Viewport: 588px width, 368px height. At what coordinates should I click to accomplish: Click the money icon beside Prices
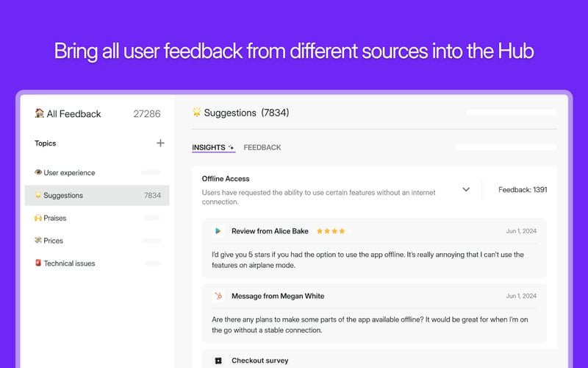(x=38, y=240)
